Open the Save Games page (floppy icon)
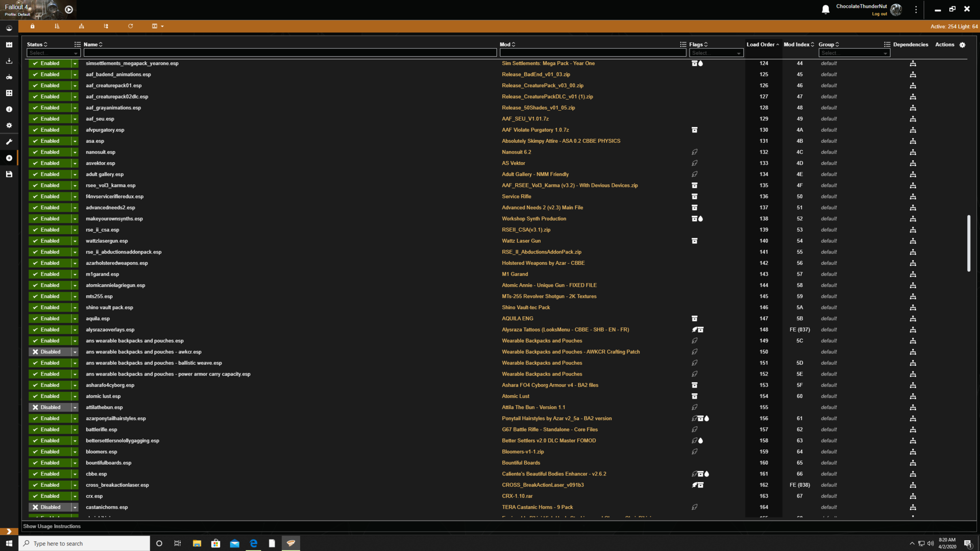980x551 pixels. [9, 174]
